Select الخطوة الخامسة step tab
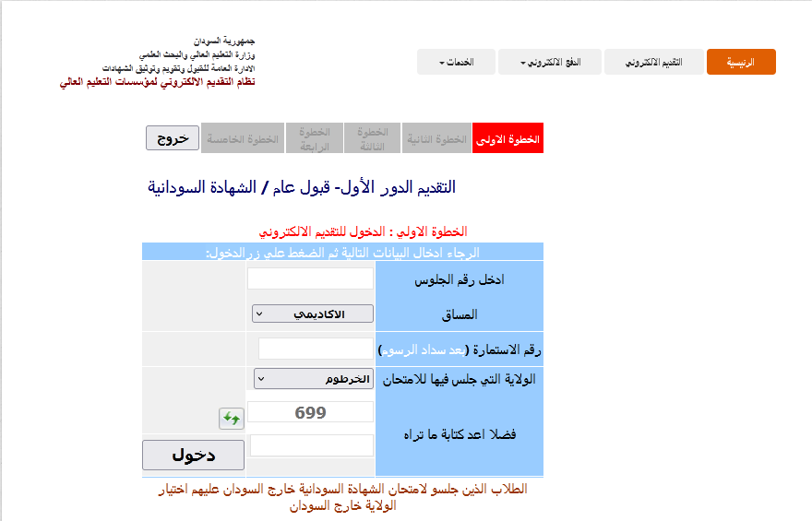The width and height of the screenshot is (812, 521). (x=243, y=138)
